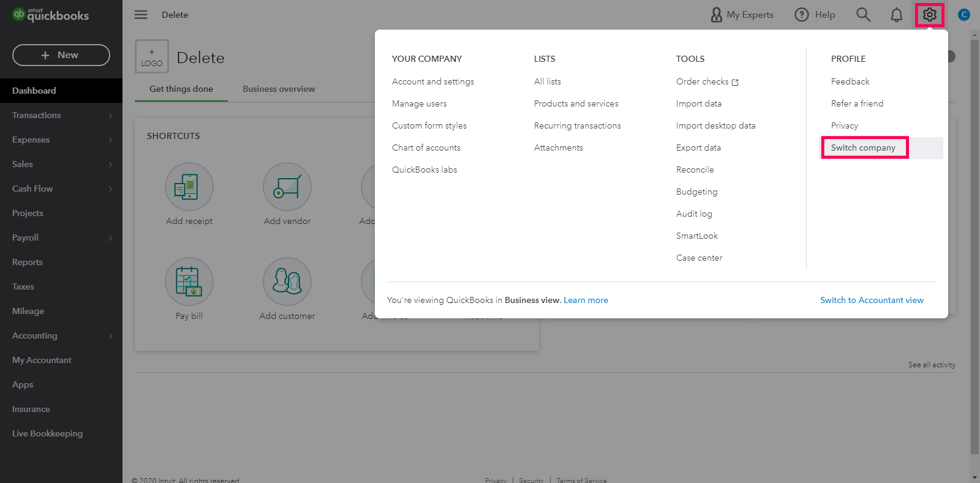Screen dimensions: 980x483
Task: Open Dashboard in the sidebar
Action: 61,91
